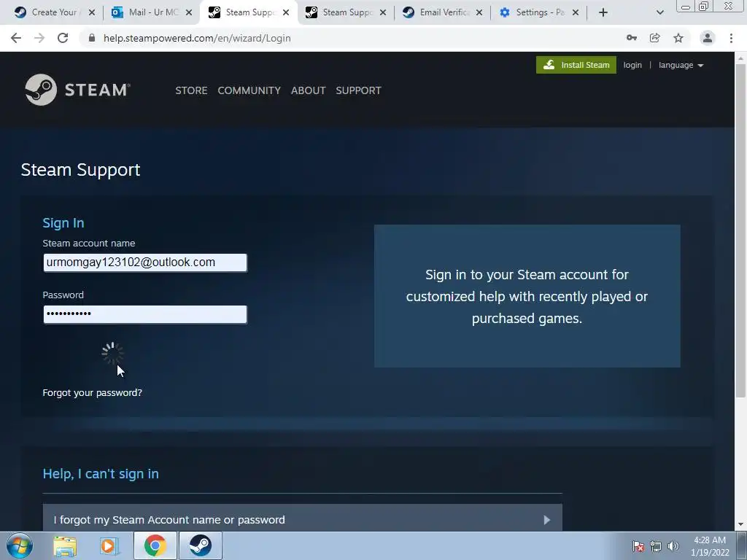Open the Chrome three-dot menu

tap(731, 38)
